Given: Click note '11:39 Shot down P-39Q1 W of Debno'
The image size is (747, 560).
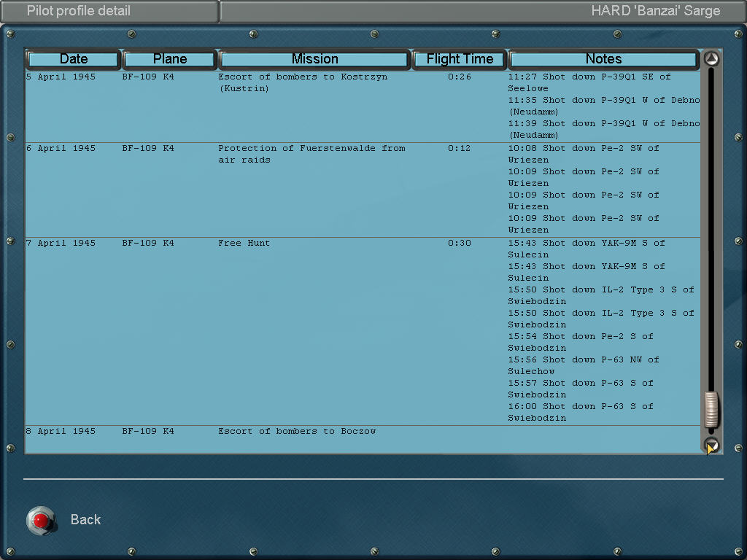Looking at the screenshot, I should [x=604, y=123].
